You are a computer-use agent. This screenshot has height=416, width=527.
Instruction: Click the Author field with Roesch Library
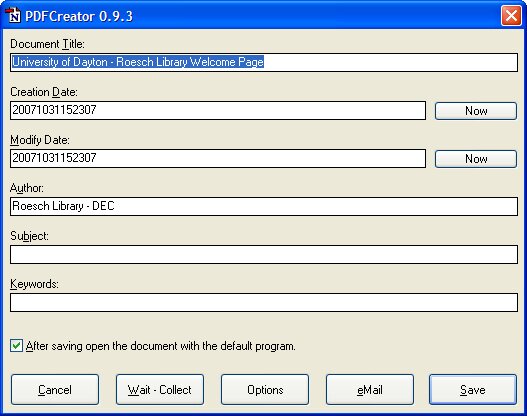pos(264,206)
